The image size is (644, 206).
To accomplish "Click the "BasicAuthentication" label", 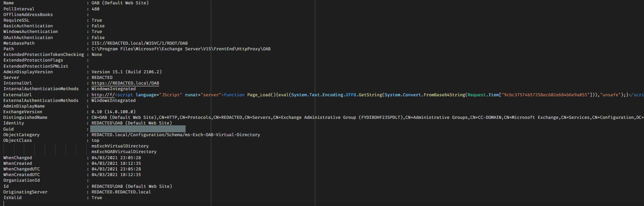I will pos(28,26).
